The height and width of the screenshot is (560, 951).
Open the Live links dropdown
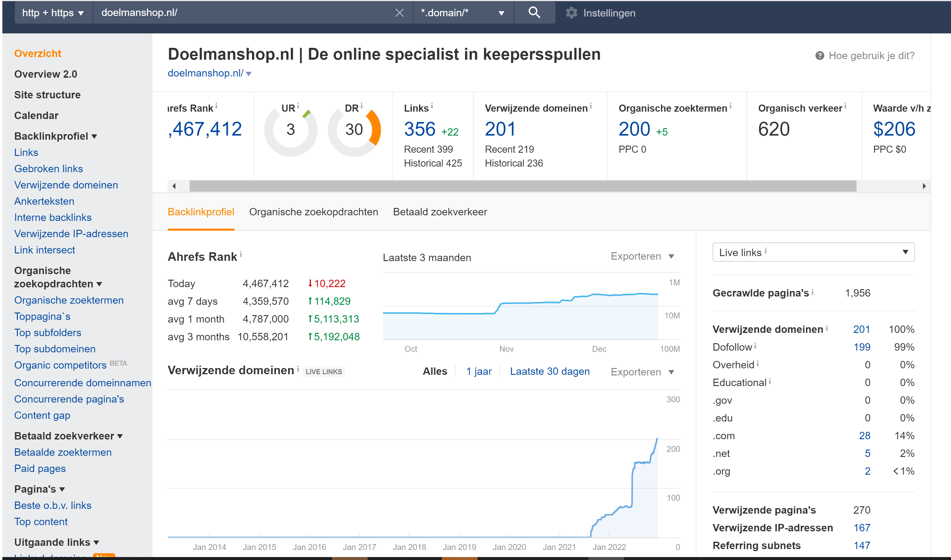click(x=813, y=252)
